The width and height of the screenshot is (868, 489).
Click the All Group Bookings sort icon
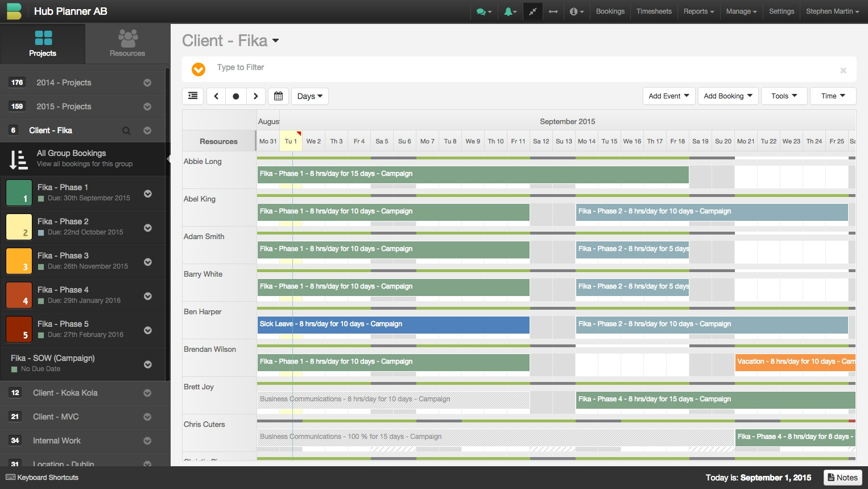[x=18, y=159]
